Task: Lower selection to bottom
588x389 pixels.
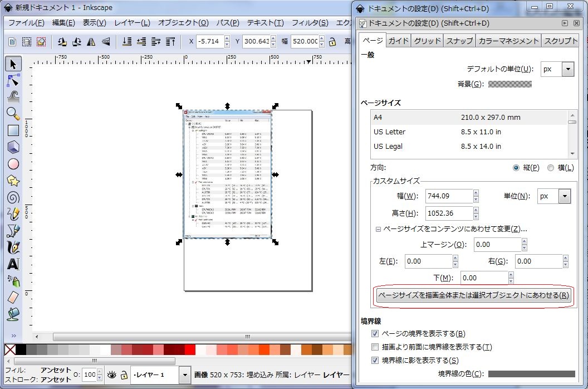Action: pyautogui.click(x=127, y=41)
